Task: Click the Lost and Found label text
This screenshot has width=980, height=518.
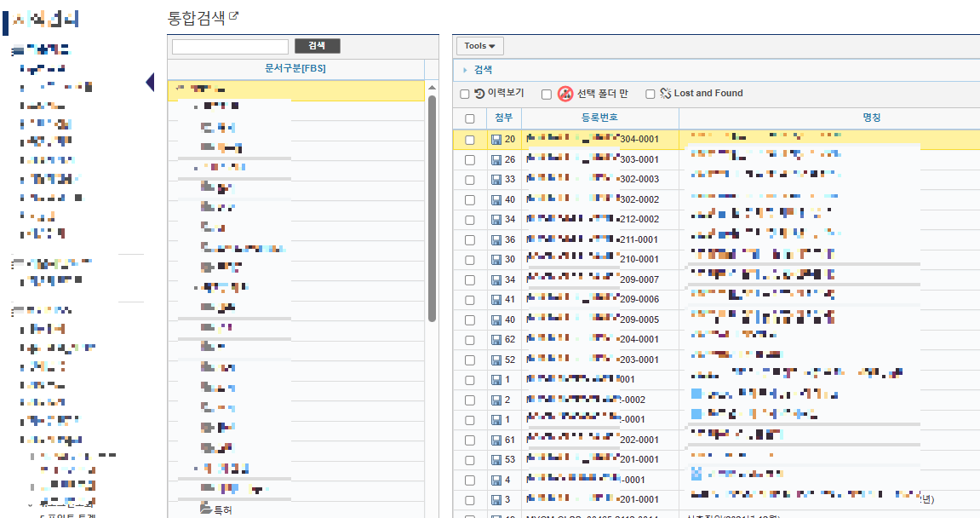Action: click(x=708, y=93)
